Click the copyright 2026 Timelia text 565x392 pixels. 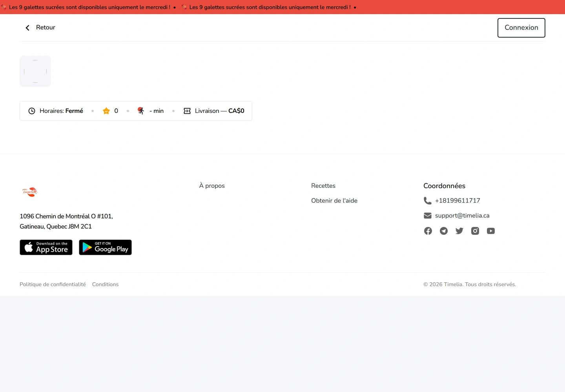470,285
